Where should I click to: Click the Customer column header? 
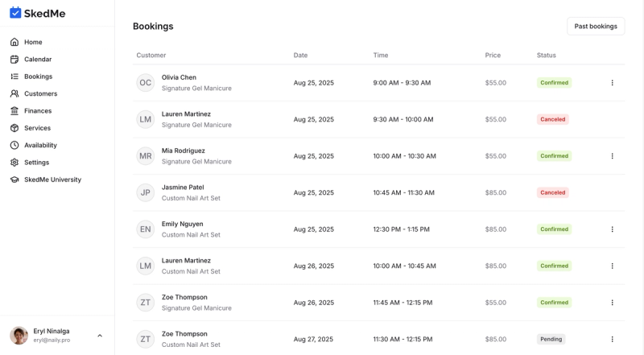point(151,55)
